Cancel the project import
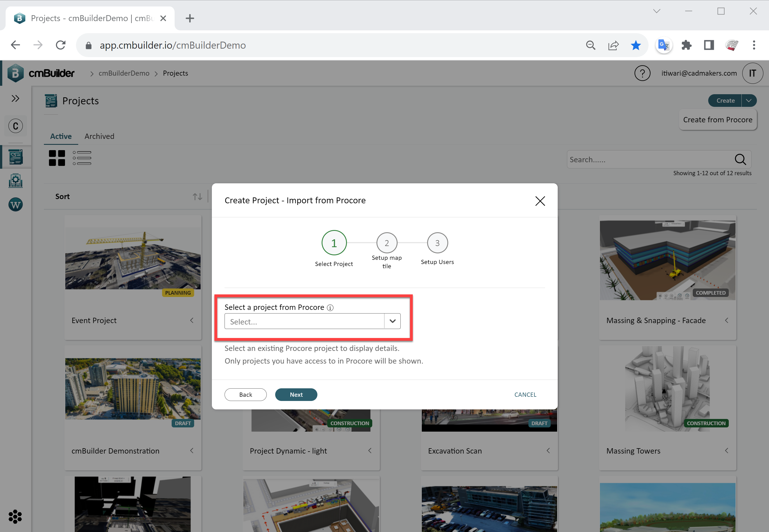 pos(525,394)
